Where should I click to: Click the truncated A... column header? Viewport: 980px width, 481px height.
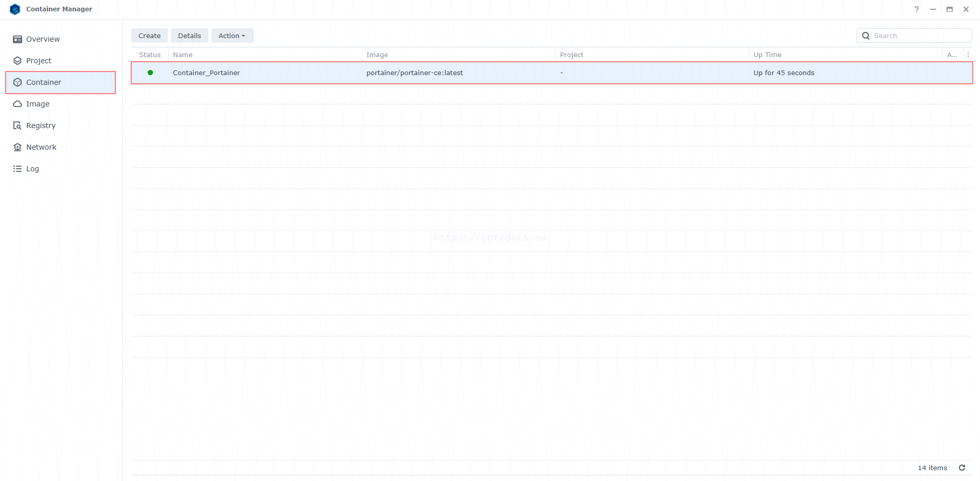point(952,55)
